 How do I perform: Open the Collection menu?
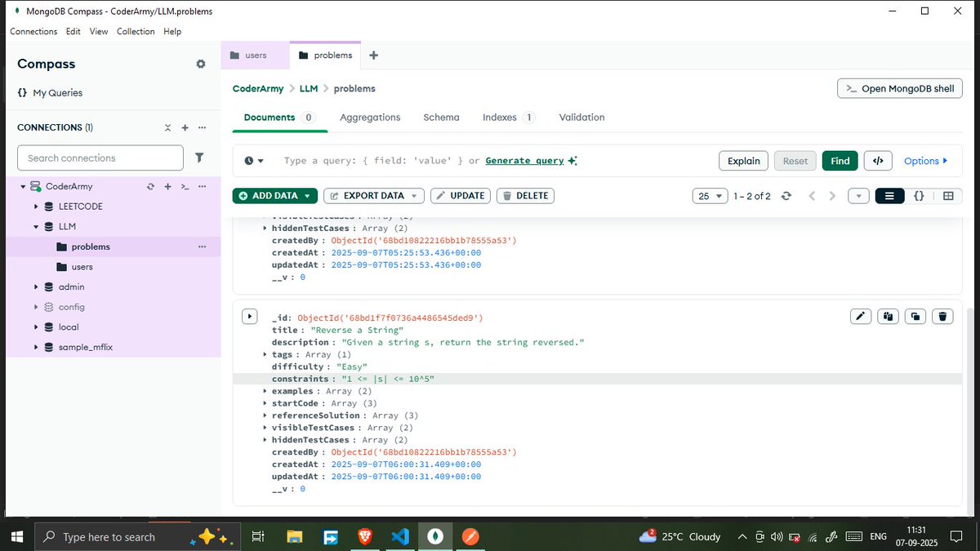136,31
